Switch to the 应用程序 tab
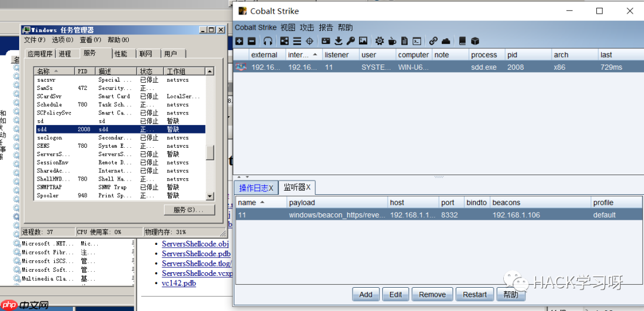 click(40, 54)
